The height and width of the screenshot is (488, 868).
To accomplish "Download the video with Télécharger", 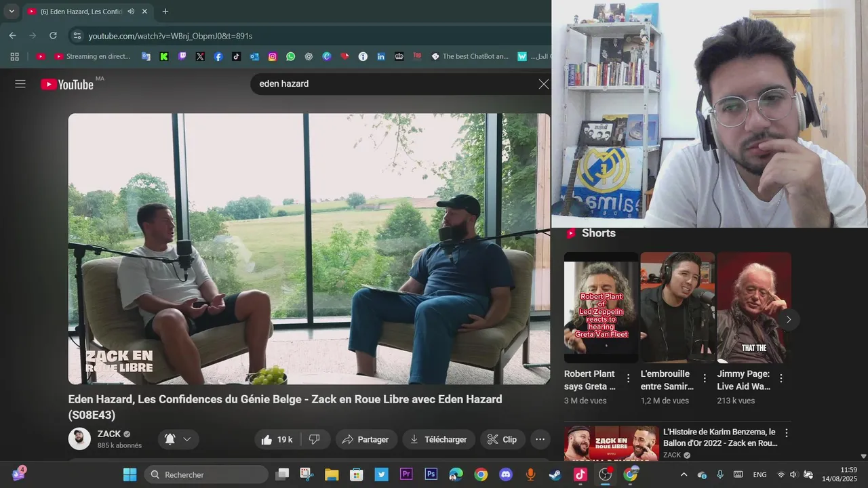I will [439, 439].
